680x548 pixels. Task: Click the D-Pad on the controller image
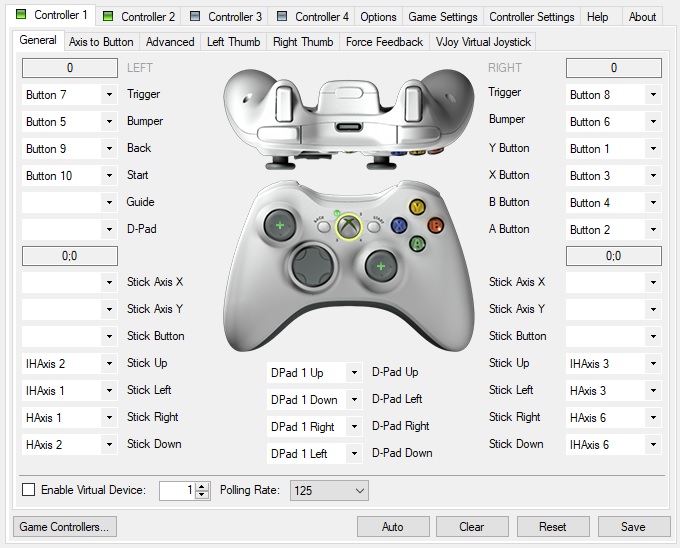[313, 266]
